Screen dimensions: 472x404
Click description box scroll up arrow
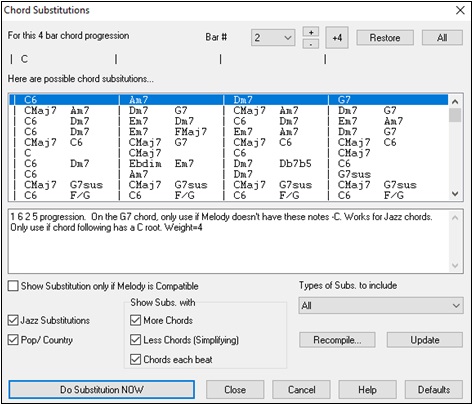(x=455, y=218)
